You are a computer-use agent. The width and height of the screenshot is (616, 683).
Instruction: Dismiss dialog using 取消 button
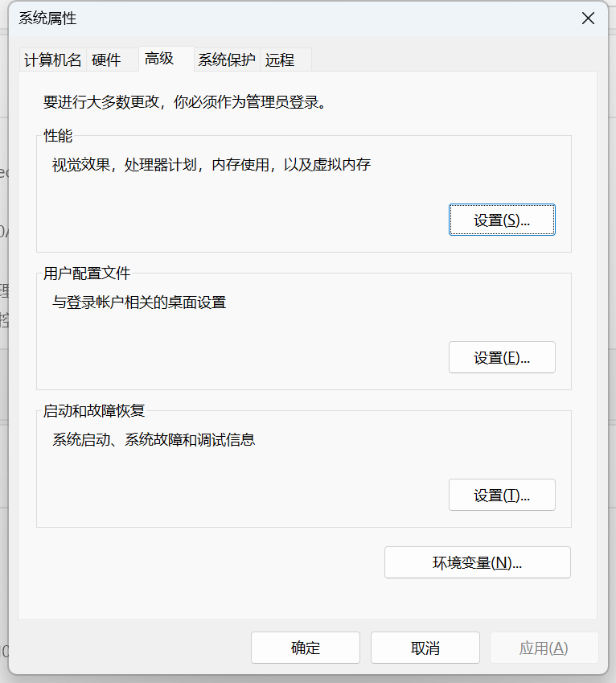click(425, 648)
